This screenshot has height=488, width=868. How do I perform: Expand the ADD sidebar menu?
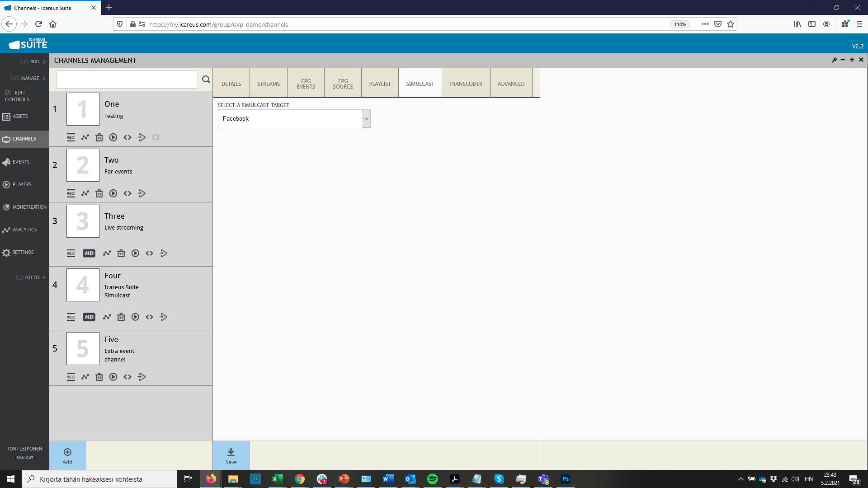click(34, 61)
